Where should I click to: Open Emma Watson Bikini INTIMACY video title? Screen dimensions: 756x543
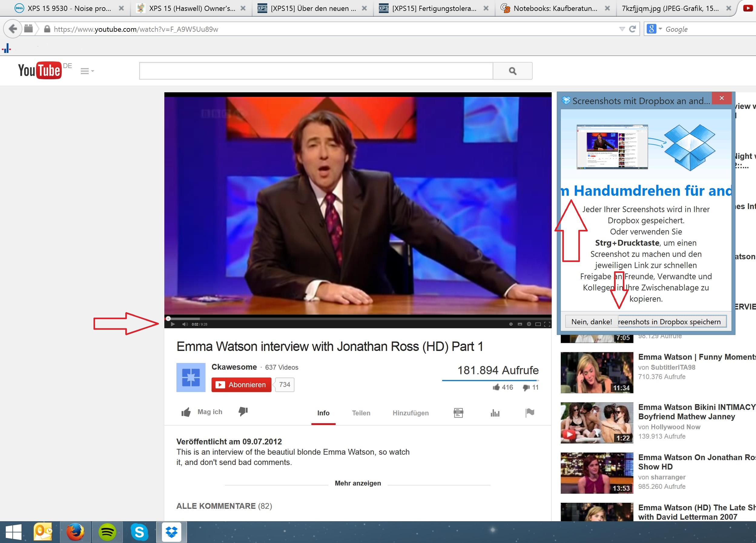coord(696,412)
